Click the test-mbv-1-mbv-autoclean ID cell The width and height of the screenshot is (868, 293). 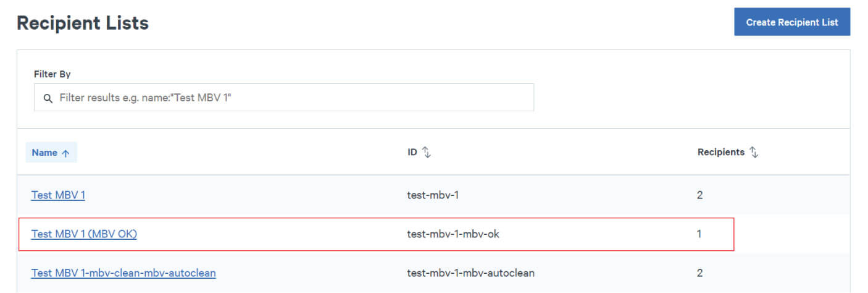click(x=470, y=273)
